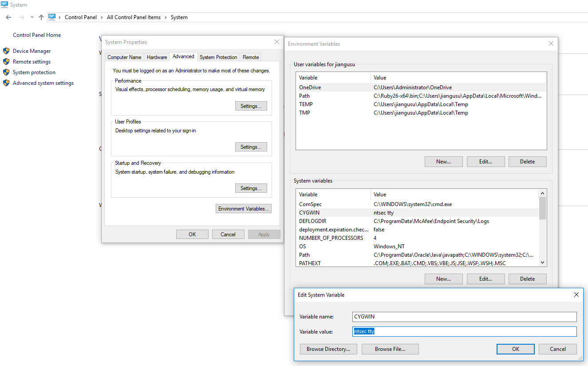The image size is (588, 366).
Task: Click the Browse Directory button
Action: tap(328, 349)
